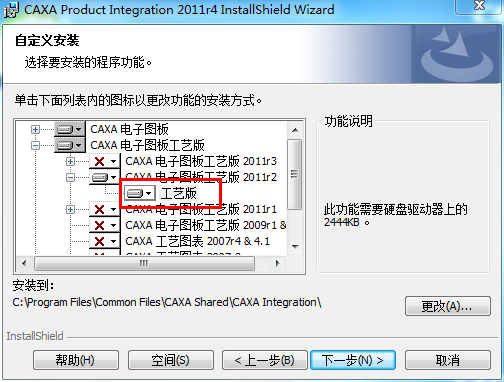Open red X dropdown for 工艺版 2011r1

point(105,209)
